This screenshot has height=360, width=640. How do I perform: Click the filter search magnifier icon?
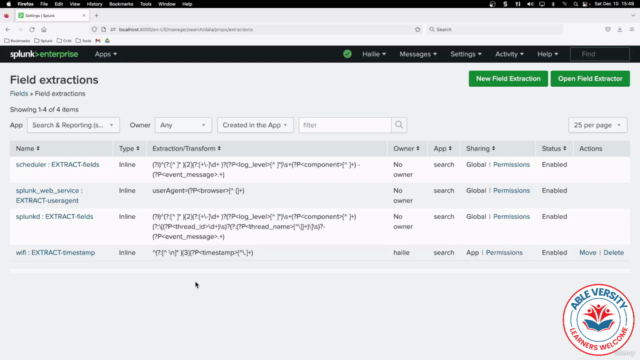(x=399, y=125)
